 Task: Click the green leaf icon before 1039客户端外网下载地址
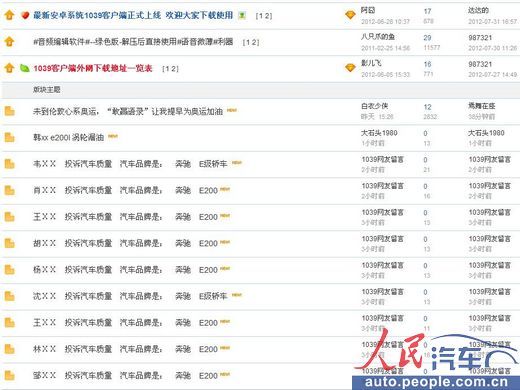click(25, 68)
